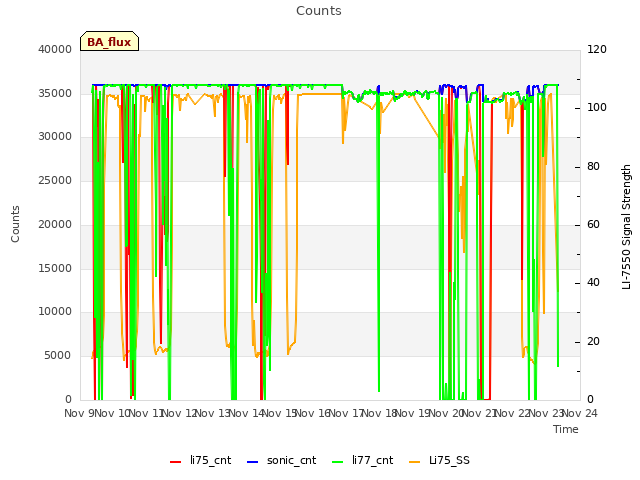Viewport: 640px width, 480px height.
Task: Click the 100 tick on right axis
Action: tap(597, 107)
